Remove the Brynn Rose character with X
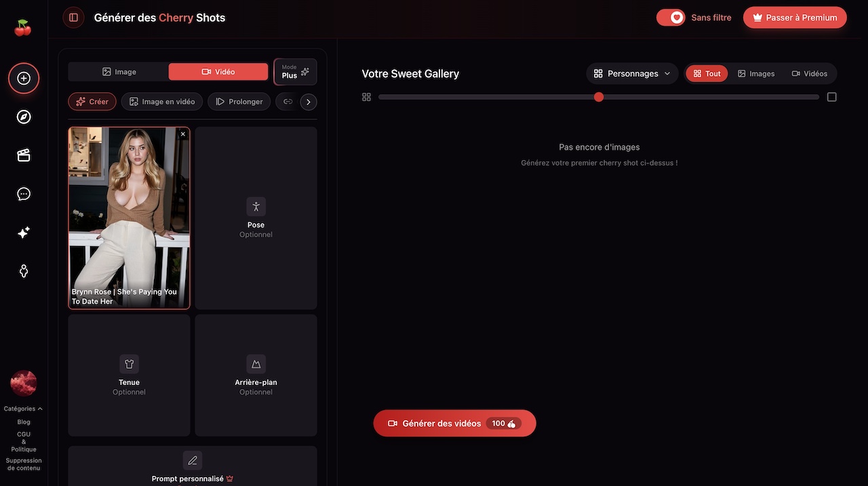This screenshot has width=868, height=486. pos(183,134)
